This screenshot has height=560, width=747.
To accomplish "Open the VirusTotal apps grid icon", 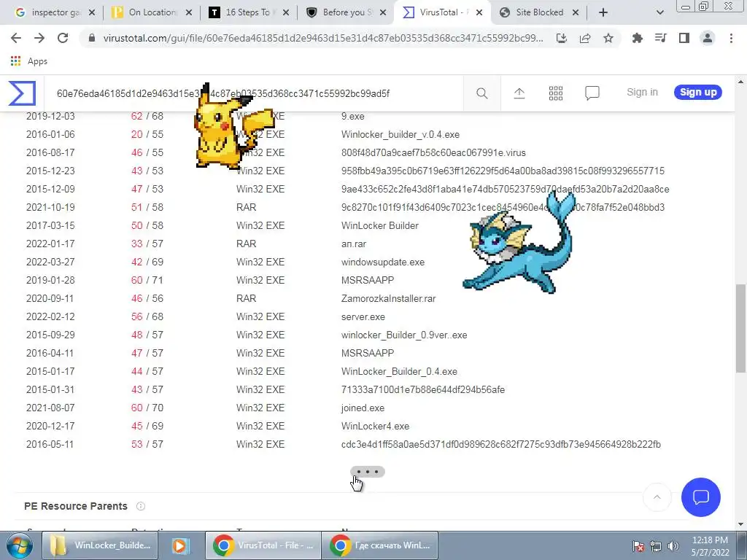I will (555, 93).
